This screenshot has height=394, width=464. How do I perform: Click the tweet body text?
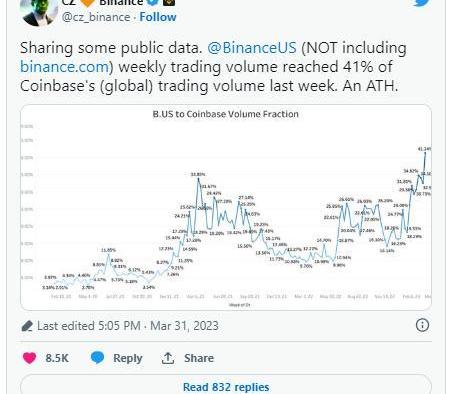213,67
